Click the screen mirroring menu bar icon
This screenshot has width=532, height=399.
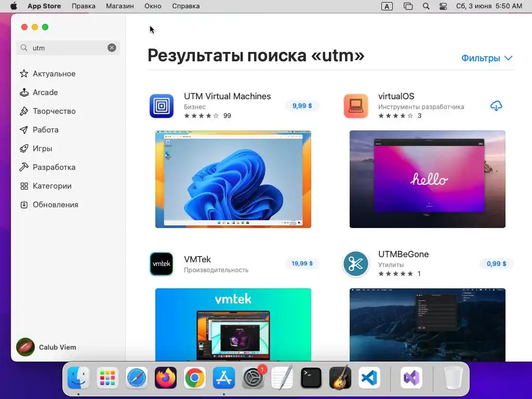pyautogui.click(x=408, y=6)
